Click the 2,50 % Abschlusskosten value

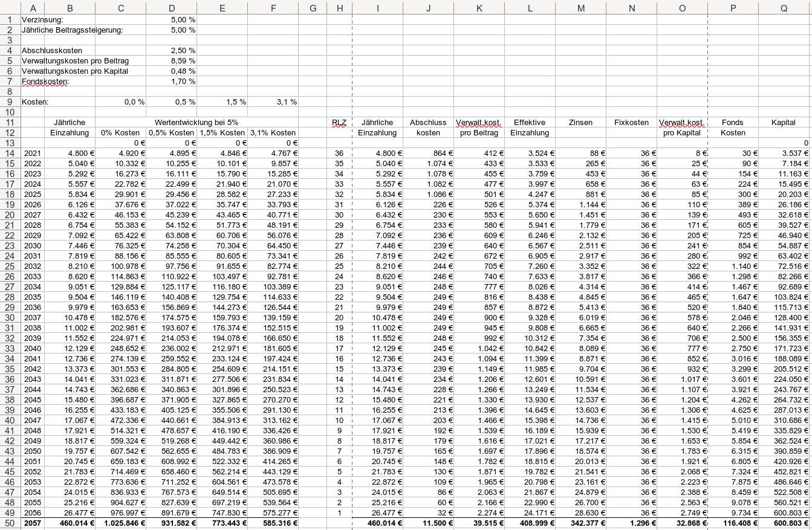(171, 50)
